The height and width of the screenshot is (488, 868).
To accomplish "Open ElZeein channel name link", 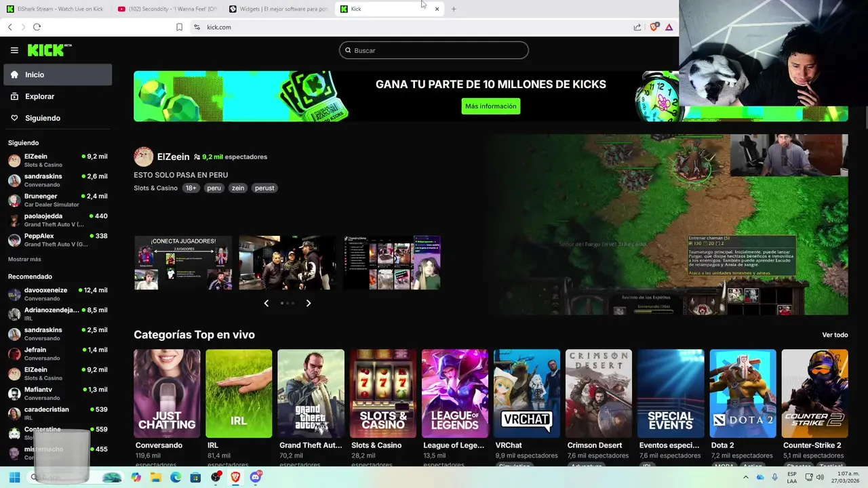I will tap(173, 157).
